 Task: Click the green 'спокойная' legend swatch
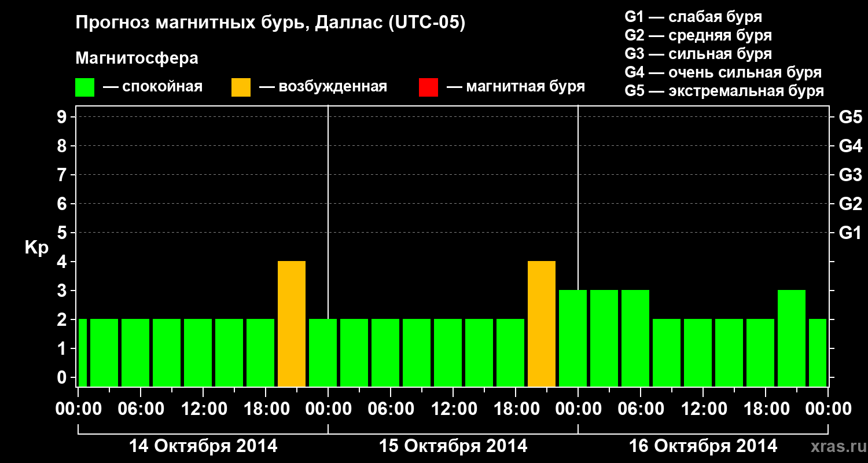pos(85,87)
